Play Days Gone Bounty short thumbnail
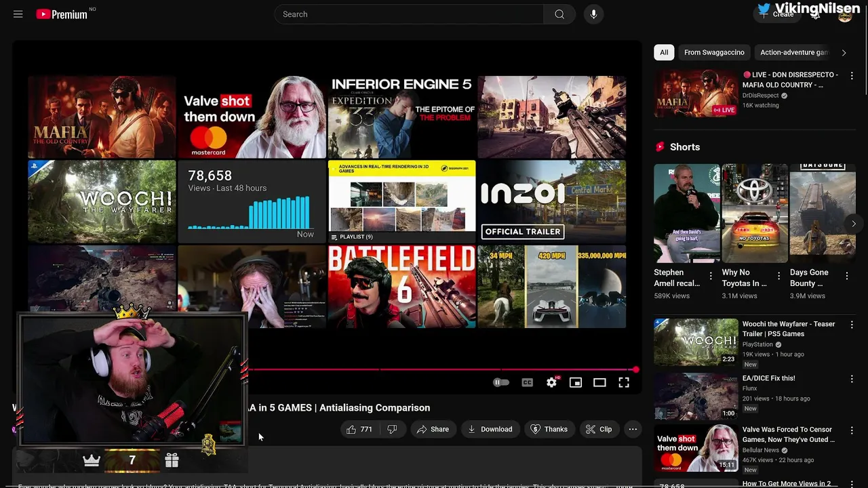868x488 pixels. [823, 213]
